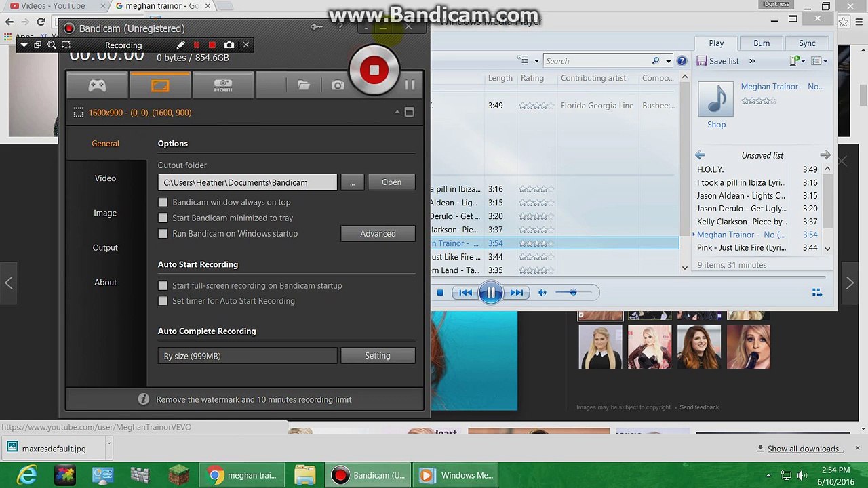Toggle the window layout icon beside collapse arrow

(409, 112)
